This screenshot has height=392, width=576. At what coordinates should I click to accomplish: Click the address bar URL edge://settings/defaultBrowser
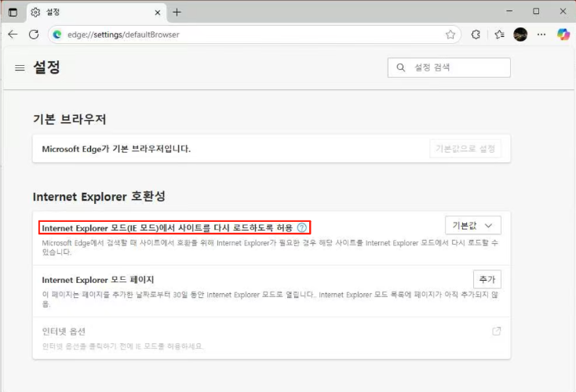tap(123, 34)
